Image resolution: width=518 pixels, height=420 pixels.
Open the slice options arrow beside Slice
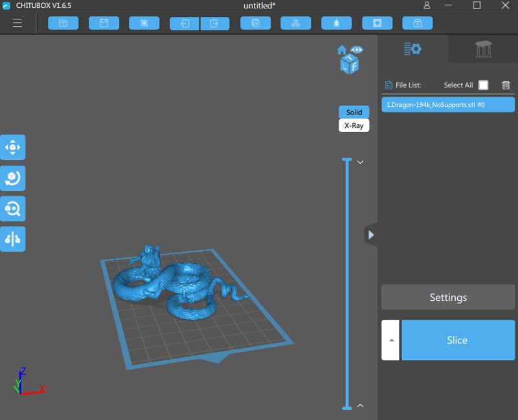click(x=390, y=340)
